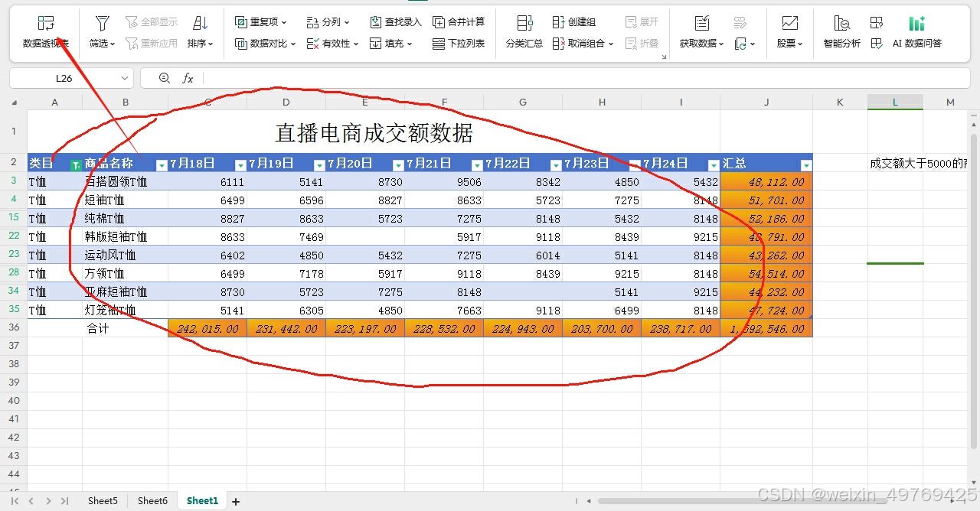980x511 pixels.
Task: Click the select-all corner of the sheet
Action: tap(14, 102)
